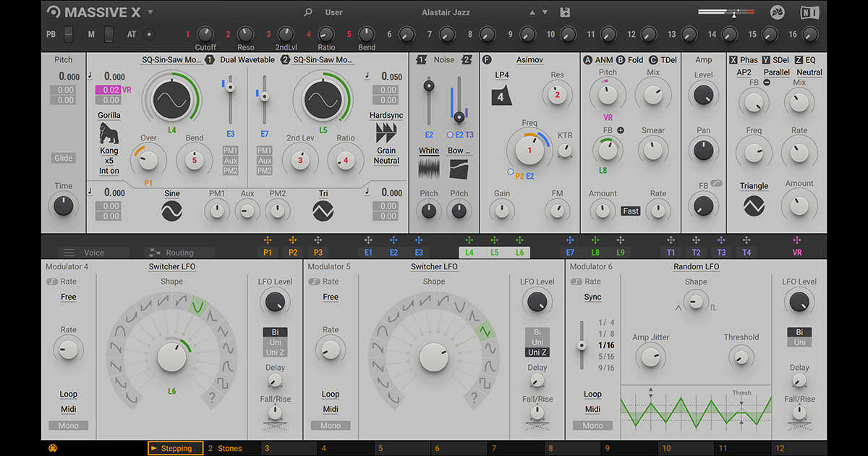
Task: Open the L4 modulator tab
Action: [469, 253]
